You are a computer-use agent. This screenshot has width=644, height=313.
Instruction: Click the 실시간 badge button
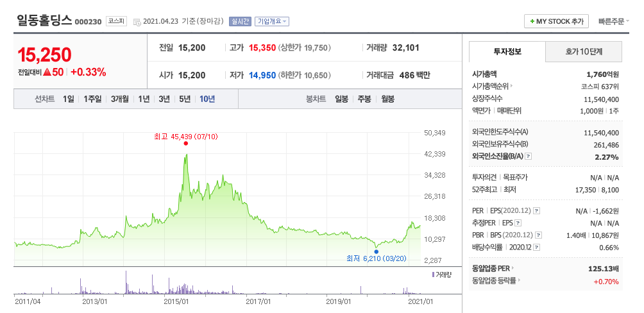click(x=240, y=21)
